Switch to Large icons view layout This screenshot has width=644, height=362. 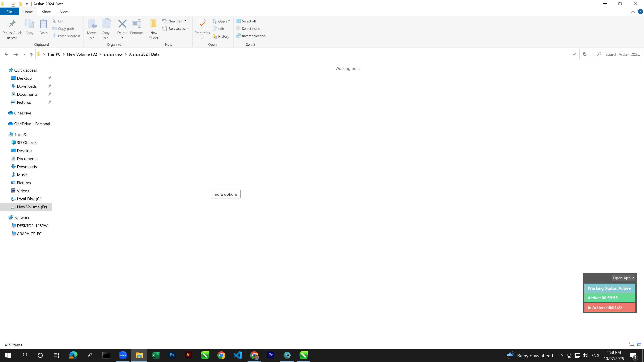pos(639,345)
